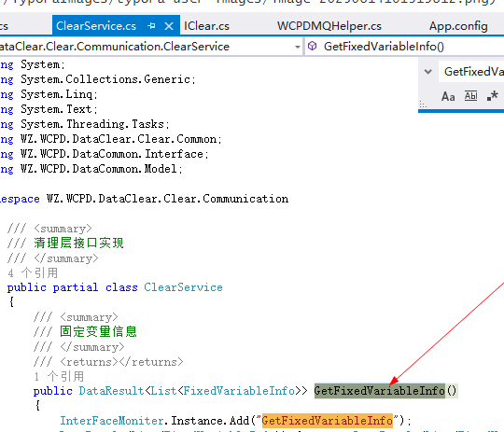Open the class navigation dropdown arrow
Viewport: 504px width, 432px height.
[x=298, y=47]
